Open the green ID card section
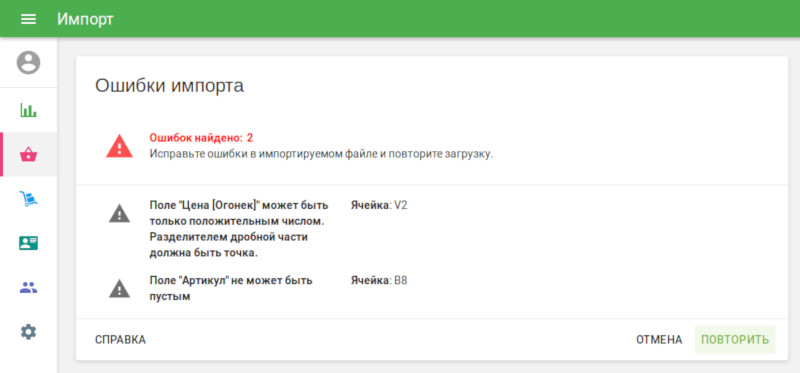The width and height of the screenshot is (800, 373). pos(28,243)
